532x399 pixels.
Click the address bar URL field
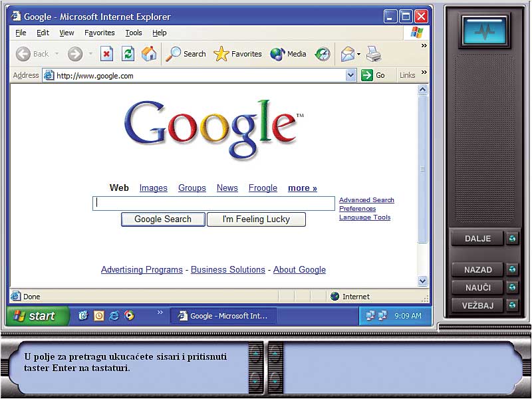point(200,75)
